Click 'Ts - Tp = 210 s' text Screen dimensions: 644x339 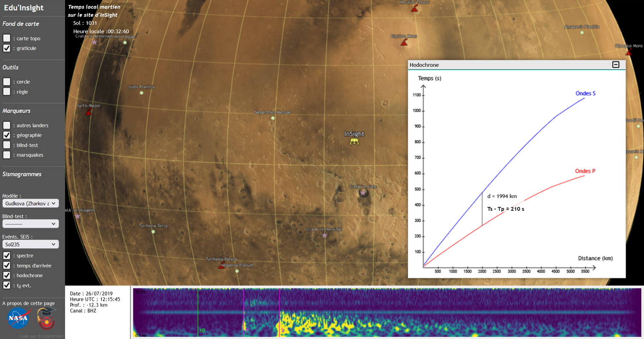click(506, 209)
